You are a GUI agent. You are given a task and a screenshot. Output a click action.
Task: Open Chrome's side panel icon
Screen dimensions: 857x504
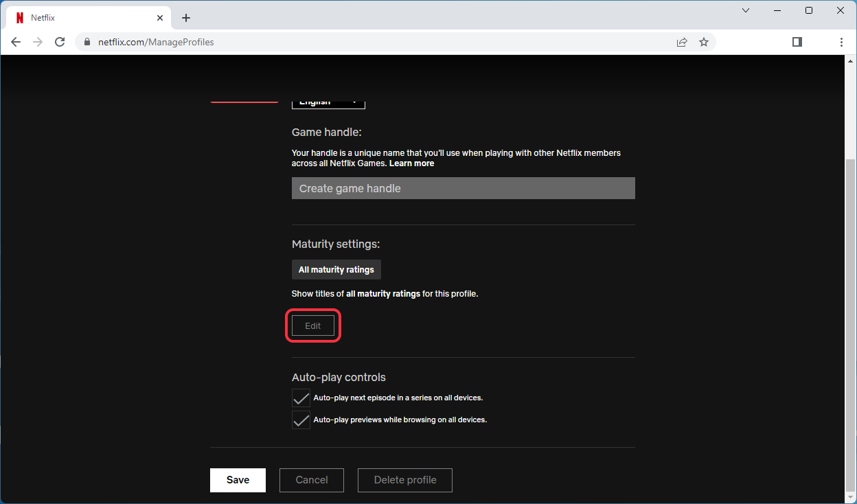[797, 42]
